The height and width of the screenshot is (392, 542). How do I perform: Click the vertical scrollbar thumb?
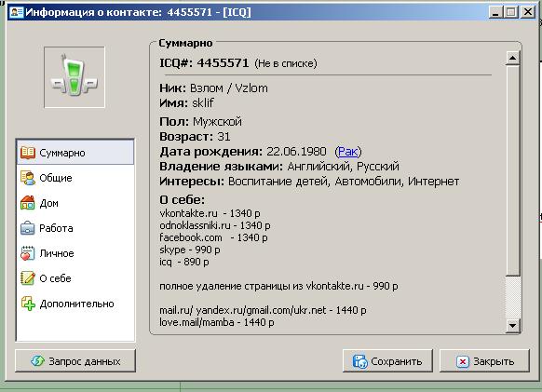(512, 170)
